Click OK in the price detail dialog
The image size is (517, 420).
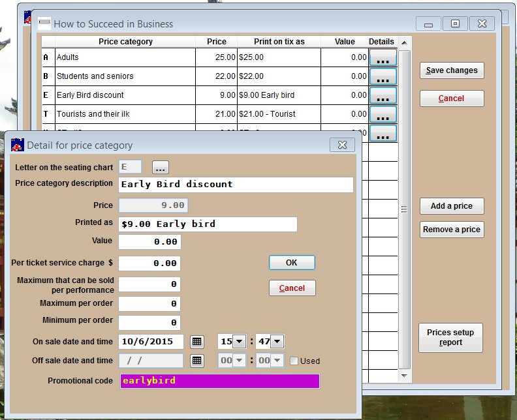[x=292, y=263]
